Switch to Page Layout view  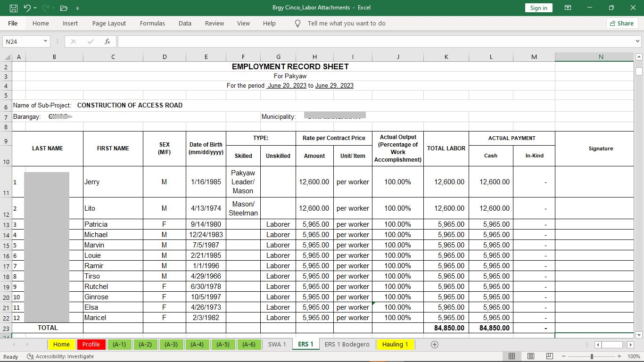(530, 356)
